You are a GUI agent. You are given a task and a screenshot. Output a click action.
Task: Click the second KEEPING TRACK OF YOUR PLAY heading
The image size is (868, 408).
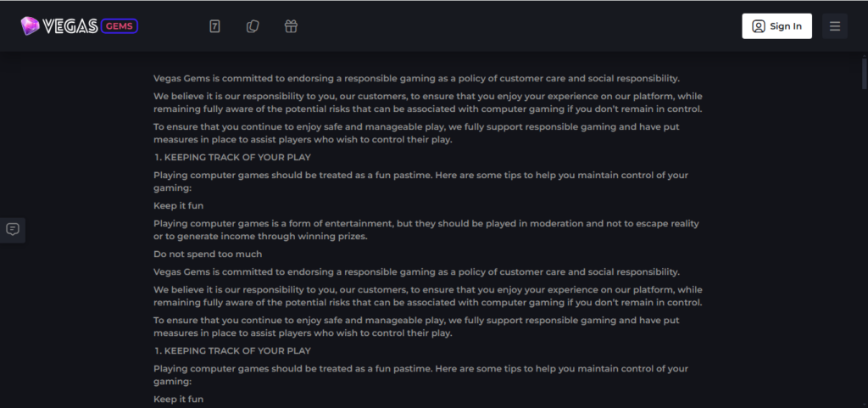[x=232, y=351]
